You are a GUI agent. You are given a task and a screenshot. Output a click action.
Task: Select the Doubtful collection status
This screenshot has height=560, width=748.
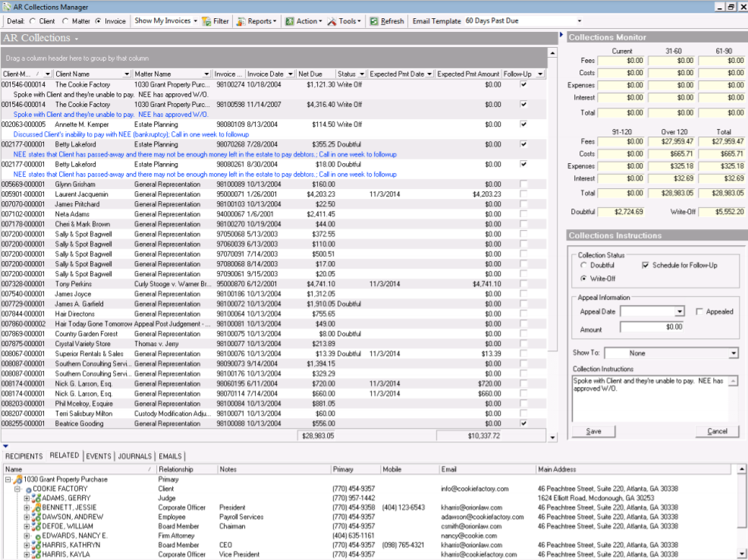(x=583, y=264)
